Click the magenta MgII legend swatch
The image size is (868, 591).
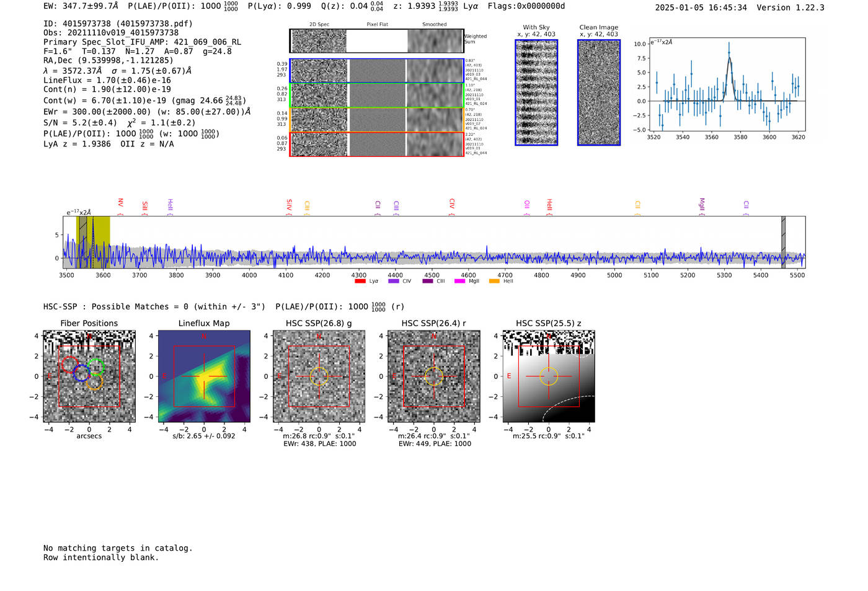coord(460,281)
